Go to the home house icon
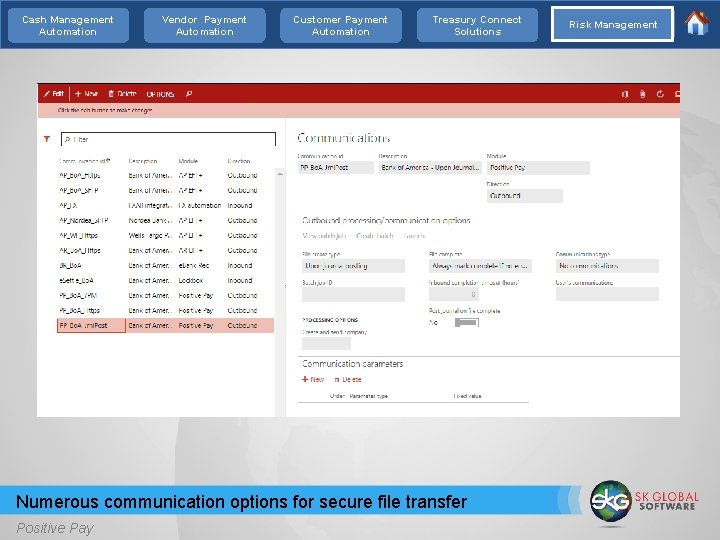Screen dimensions: 720x540 click(696, 23)
